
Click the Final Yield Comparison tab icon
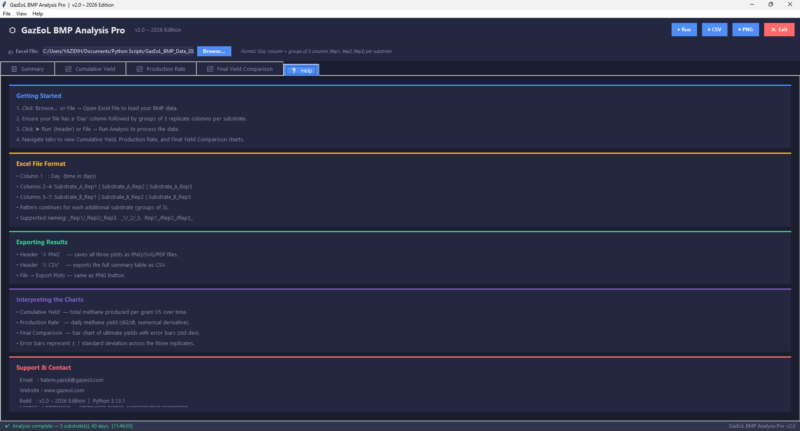coord(208,69)
